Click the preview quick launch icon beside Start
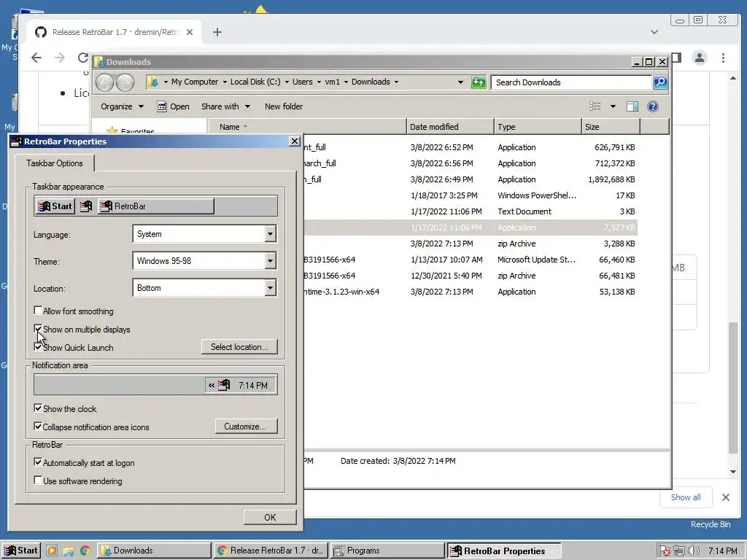747x560 pixels. [x=86, y=206]
